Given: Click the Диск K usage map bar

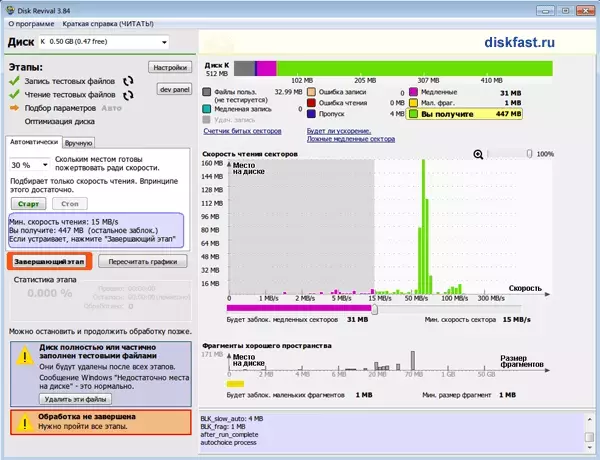Looking at the screenshot, I should [393, 68].
